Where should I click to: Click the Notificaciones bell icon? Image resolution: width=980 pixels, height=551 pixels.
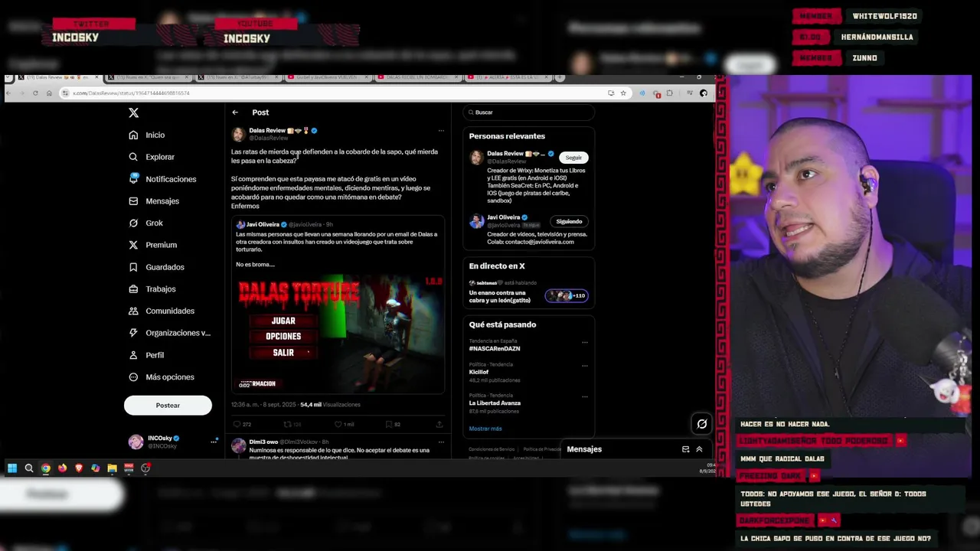click(x=133, y=179)
